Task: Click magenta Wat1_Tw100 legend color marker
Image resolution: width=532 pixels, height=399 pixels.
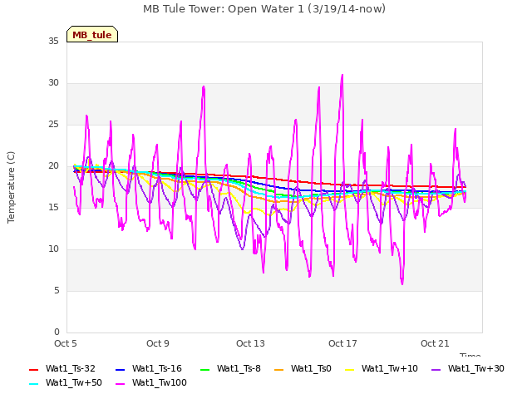Action: coord(120,384)
